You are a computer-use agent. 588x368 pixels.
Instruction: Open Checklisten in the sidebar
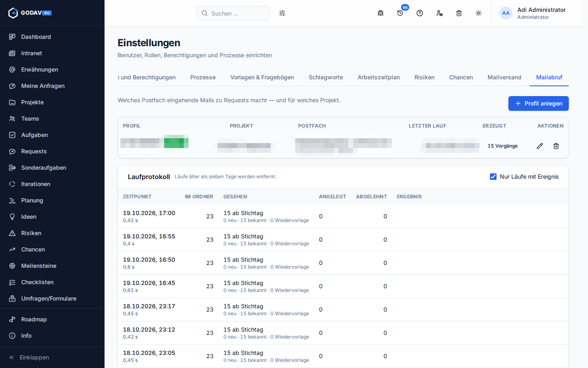(x=52, y=282)
